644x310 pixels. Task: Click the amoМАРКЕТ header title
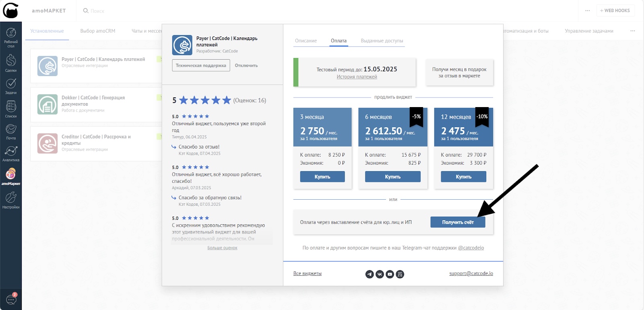coord(49,11)
